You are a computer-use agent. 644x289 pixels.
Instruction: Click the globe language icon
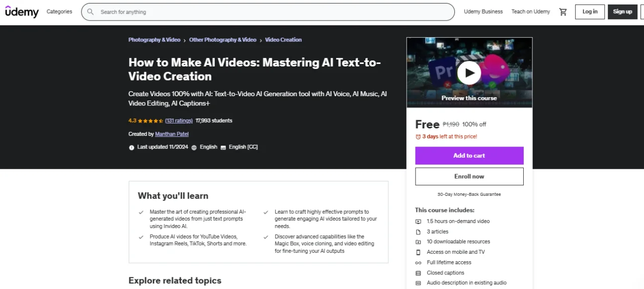(194, 148)
